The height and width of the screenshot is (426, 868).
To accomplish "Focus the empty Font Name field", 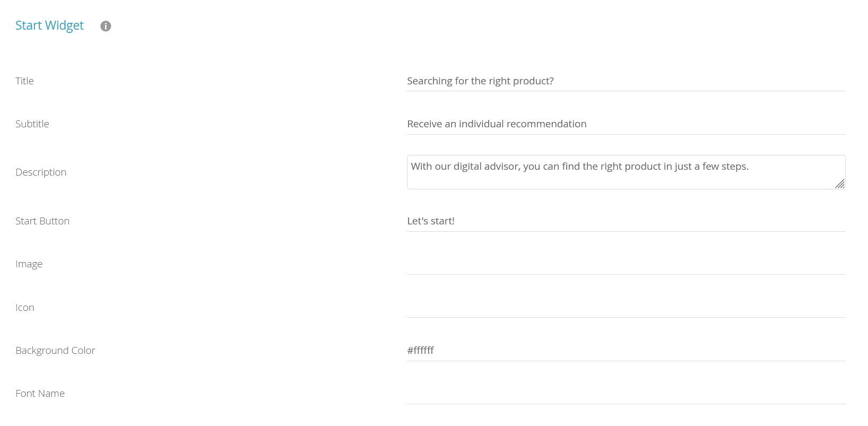I will point(626,394).
